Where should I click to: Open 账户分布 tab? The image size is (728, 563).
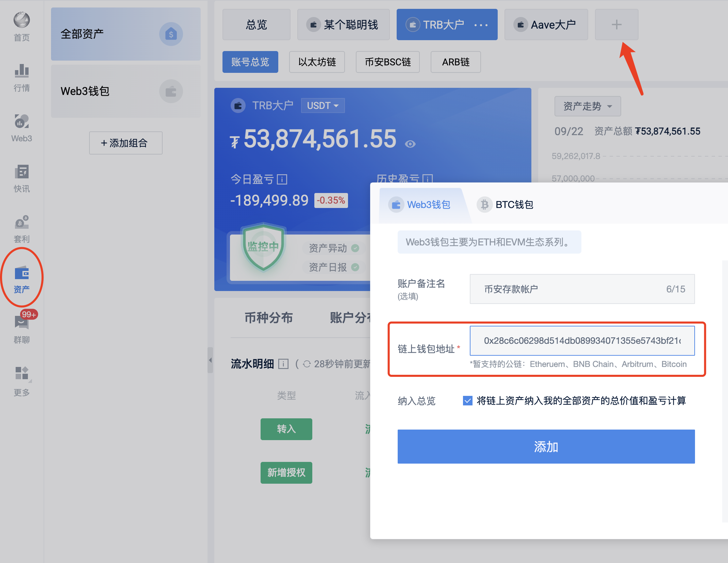tap(350, 318)
